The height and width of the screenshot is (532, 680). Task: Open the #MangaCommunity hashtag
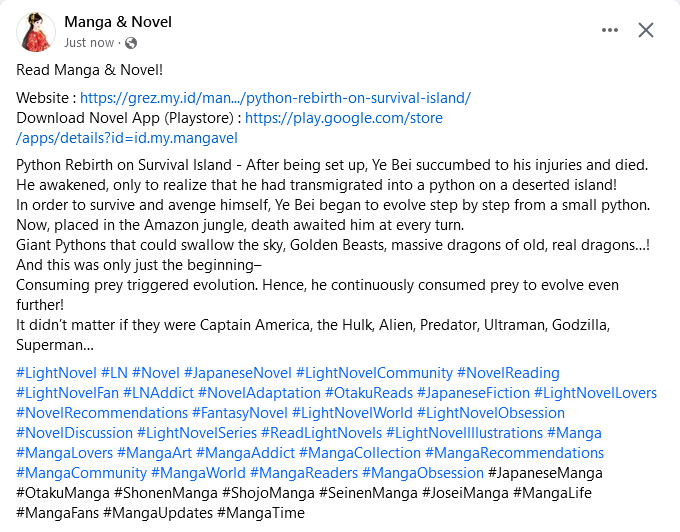80,473
